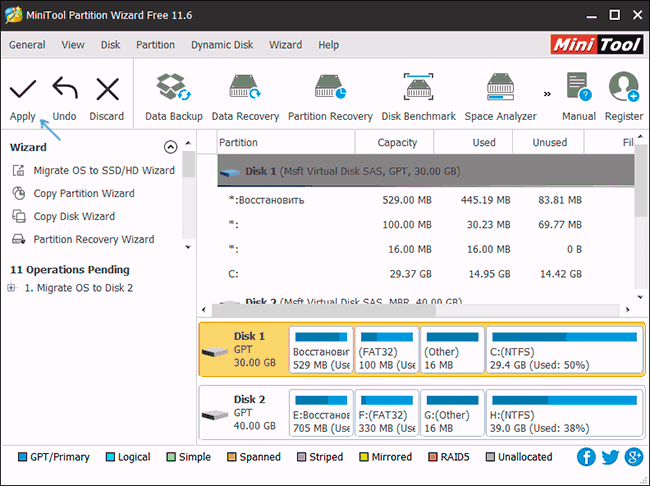Collapse the Wizard panel section
The height and width of the screenshot is (486, 650).
[x=170, y=147]
